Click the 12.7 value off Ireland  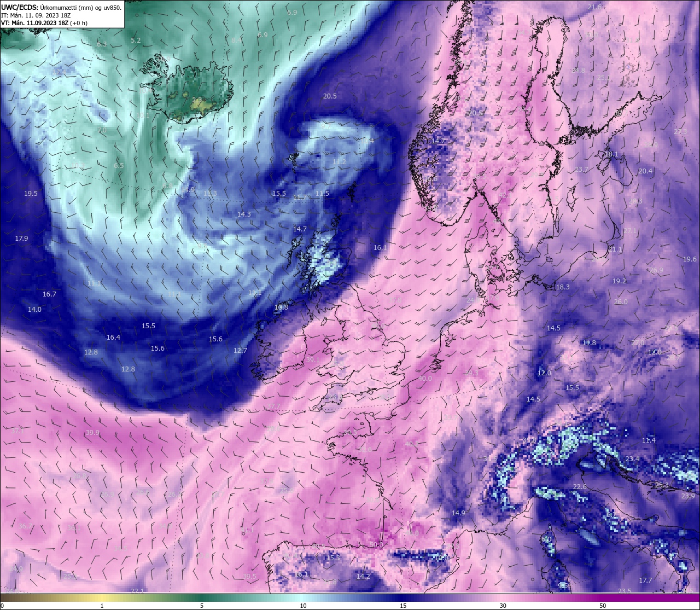(240, 351)
